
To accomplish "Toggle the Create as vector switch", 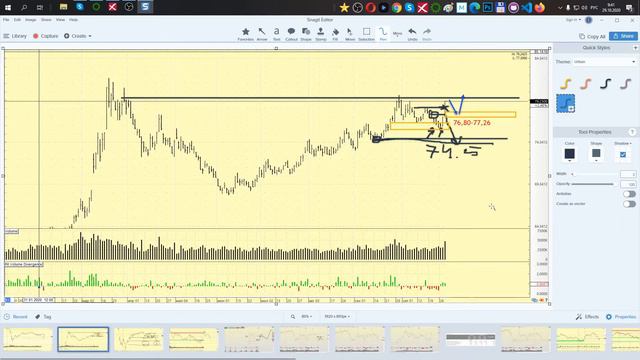I will 629,204.
